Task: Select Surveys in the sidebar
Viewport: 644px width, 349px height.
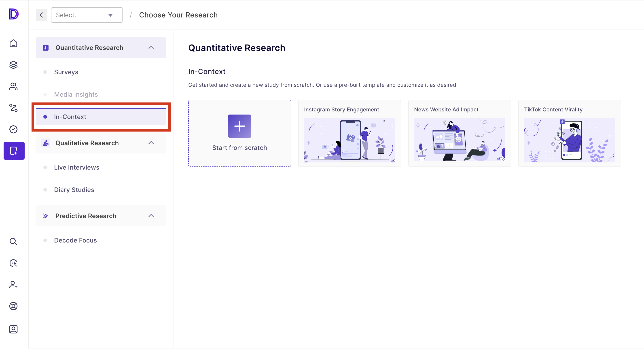Action: coord(66,72)
